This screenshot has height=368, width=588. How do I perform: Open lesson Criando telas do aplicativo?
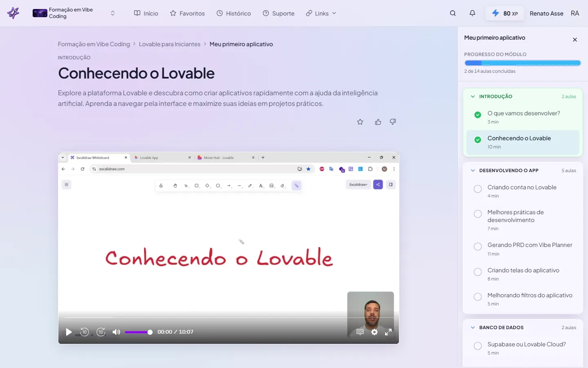pyautogui.click(x=523, y=274)
